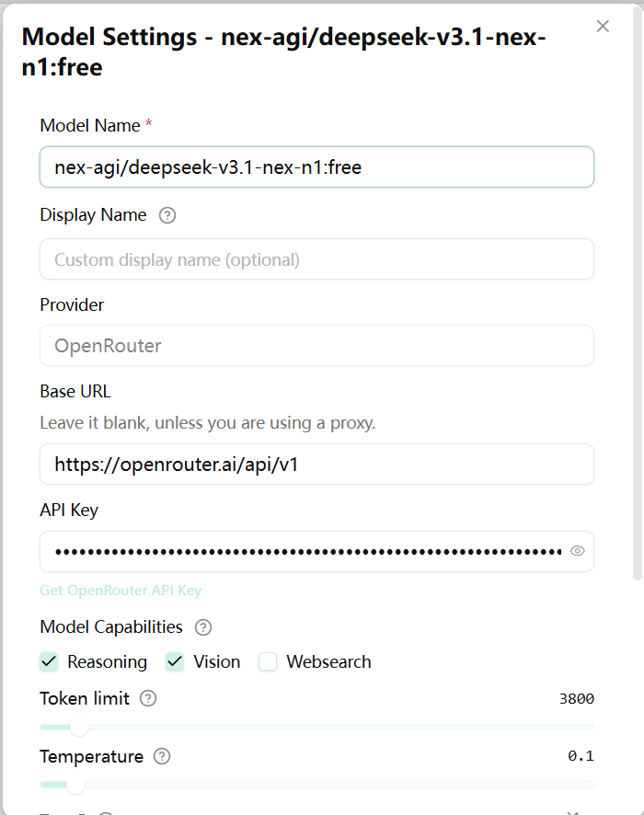This screenshot has width=644, height=815.
Task: Enable the Websearch checkbox
Action: (268, 662)
